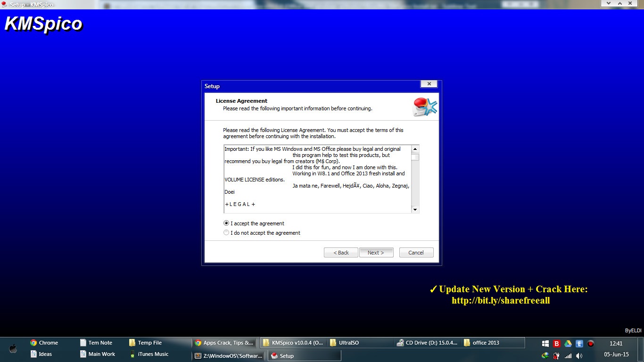This screenshot has width=644, height=362.
Task: Click the 'License Agreement' heading
Action: tap(241, 101)
